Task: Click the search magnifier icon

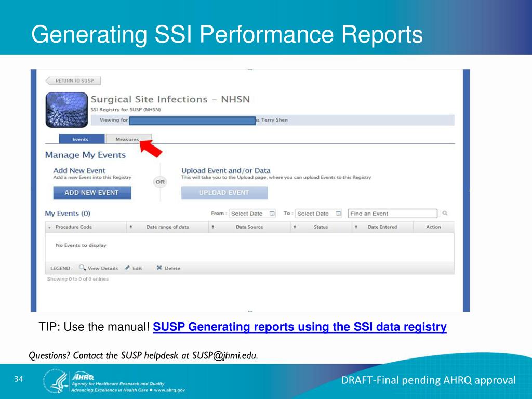Action: 445,213
